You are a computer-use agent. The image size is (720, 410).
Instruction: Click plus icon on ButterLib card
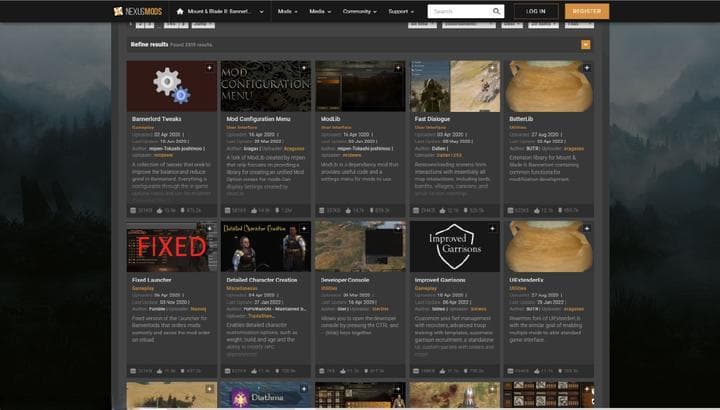click(586, 68)
